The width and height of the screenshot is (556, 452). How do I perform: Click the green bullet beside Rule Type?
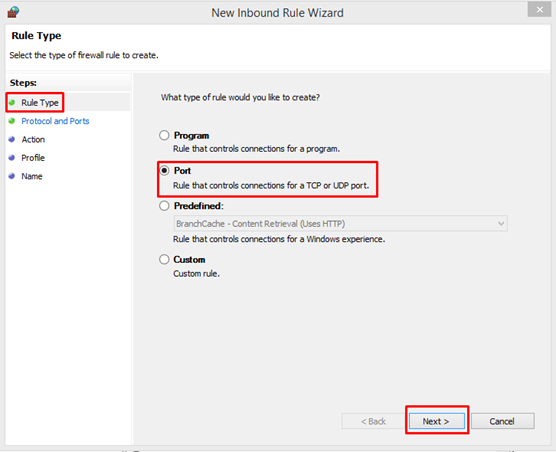coord(12,102)
